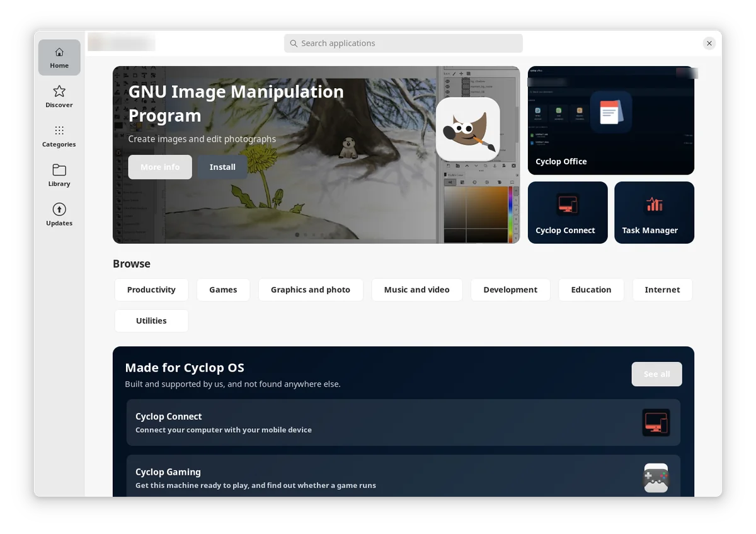Browse the Productivity category

151,290
